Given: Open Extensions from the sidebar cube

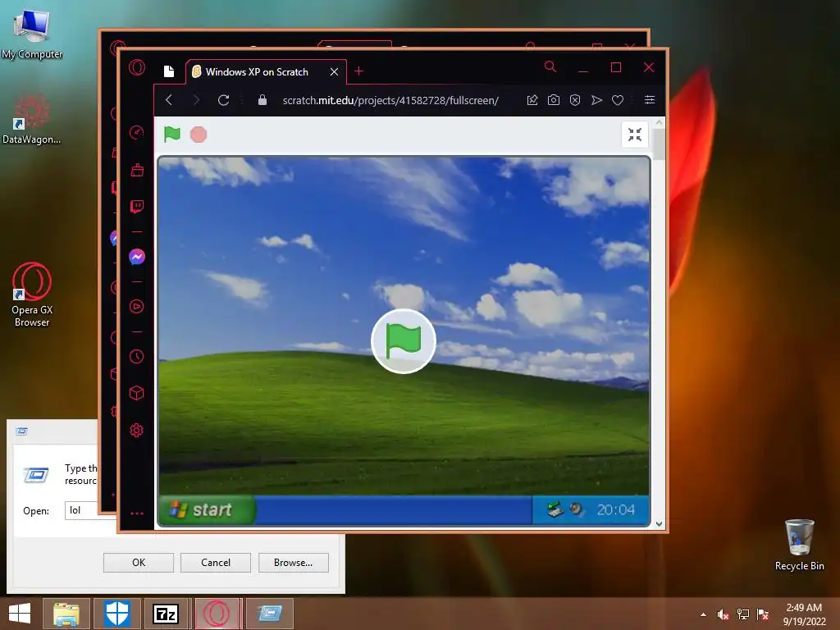Looking at the screenshot, I should pyautogui.click(x=137, y=393).
